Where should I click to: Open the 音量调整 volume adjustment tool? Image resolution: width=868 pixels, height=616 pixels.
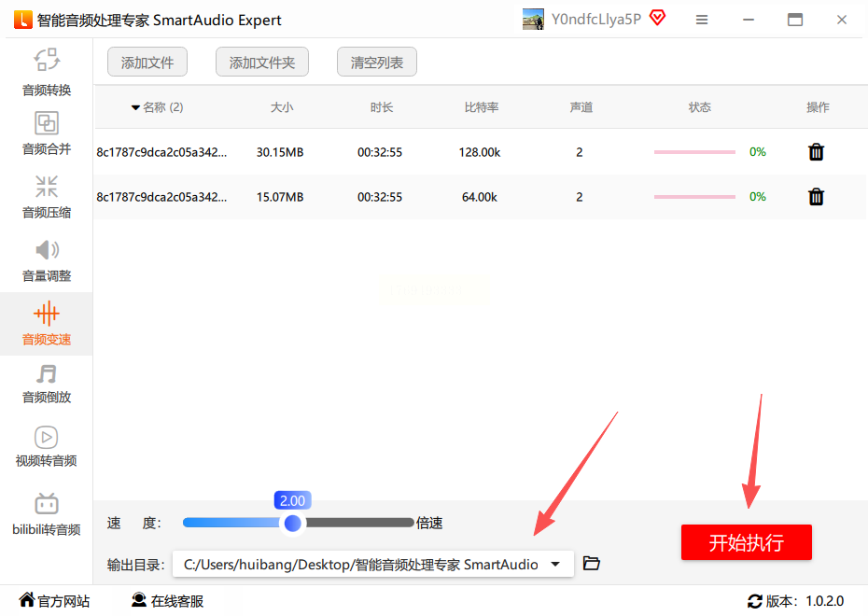pyautogui.click(x=47, y=260)
